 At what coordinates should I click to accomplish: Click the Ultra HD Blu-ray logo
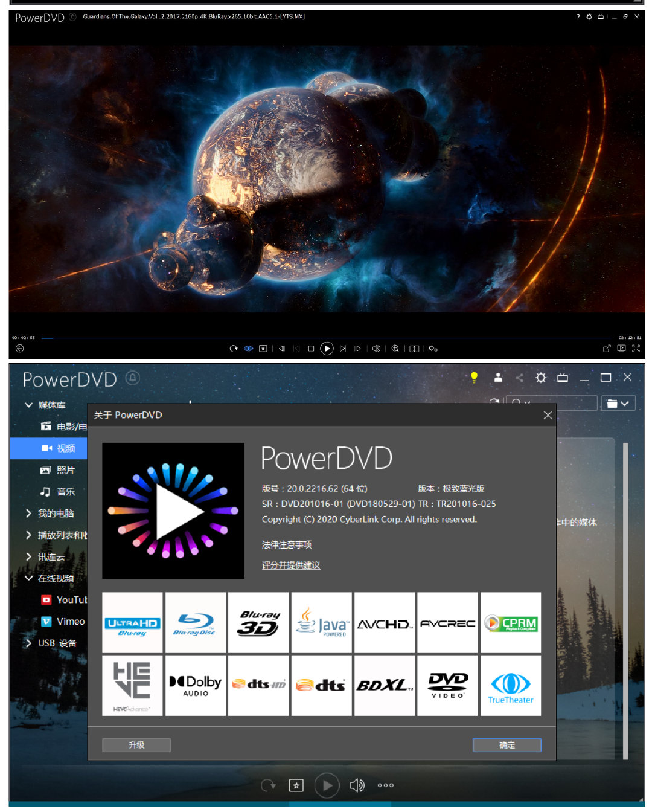tap(132, 622)
